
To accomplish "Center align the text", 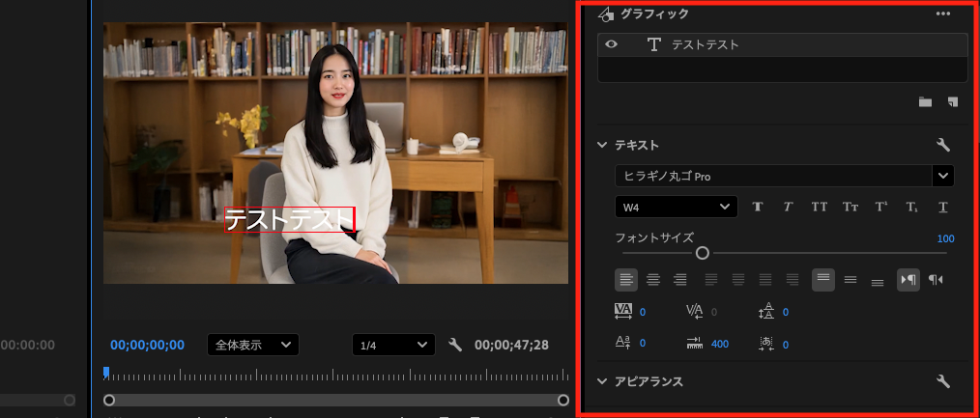I will point(653,280).
